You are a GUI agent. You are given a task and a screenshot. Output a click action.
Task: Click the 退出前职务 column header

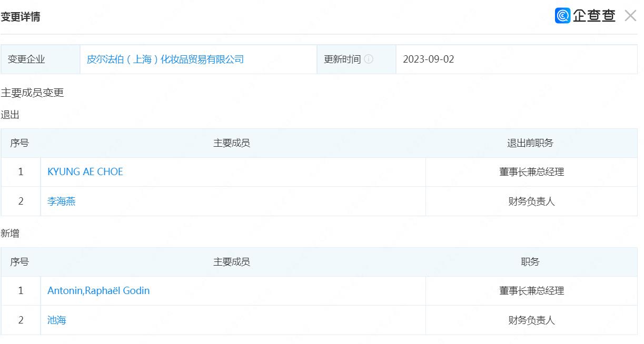pos(530,143)
